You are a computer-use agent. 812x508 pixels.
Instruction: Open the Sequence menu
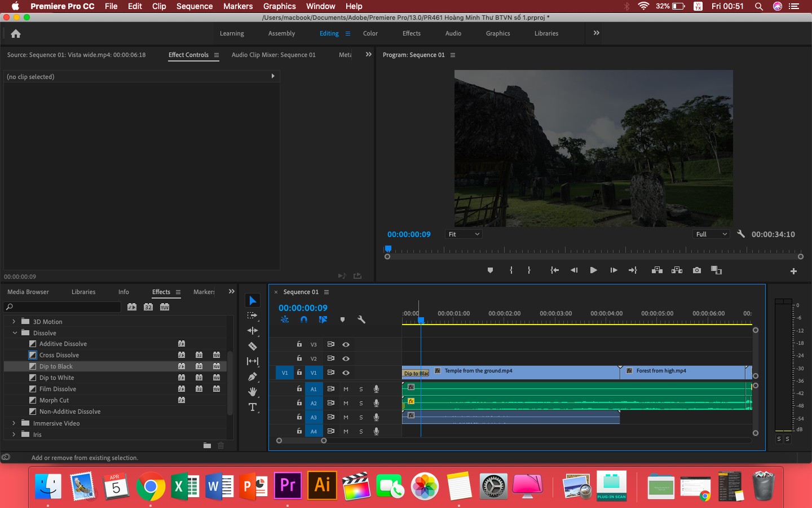(x=195, y=6)
